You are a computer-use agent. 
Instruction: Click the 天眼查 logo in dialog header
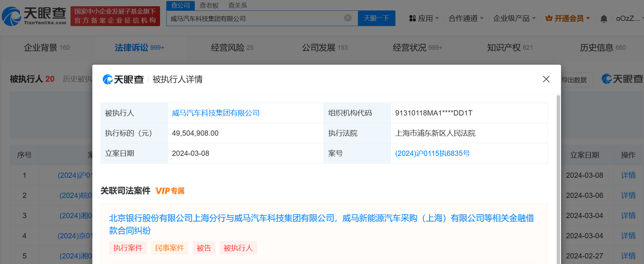pyautogui.click(x=123, y=79)
